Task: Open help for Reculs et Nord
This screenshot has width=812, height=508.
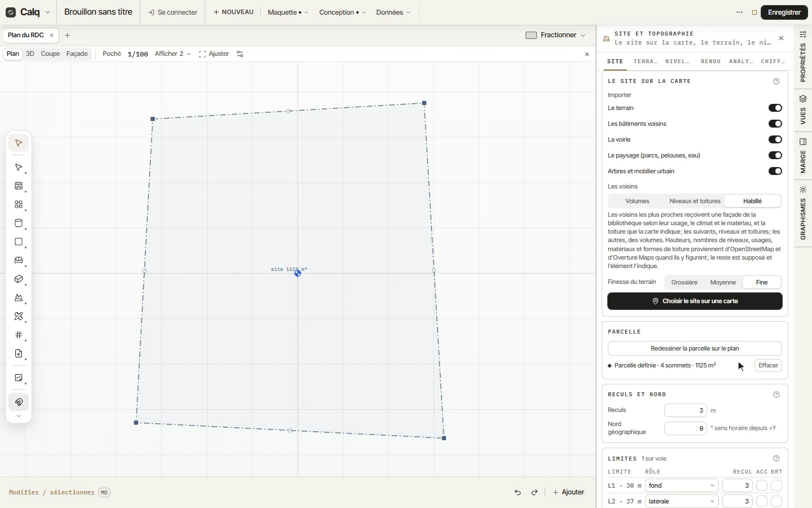Action: coord(776,395)
